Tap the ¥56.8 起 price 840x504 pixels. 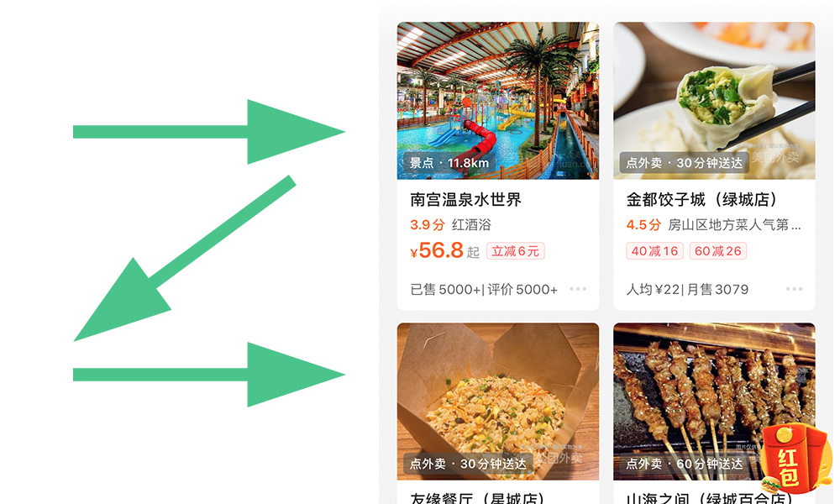(x=444, y=250)
